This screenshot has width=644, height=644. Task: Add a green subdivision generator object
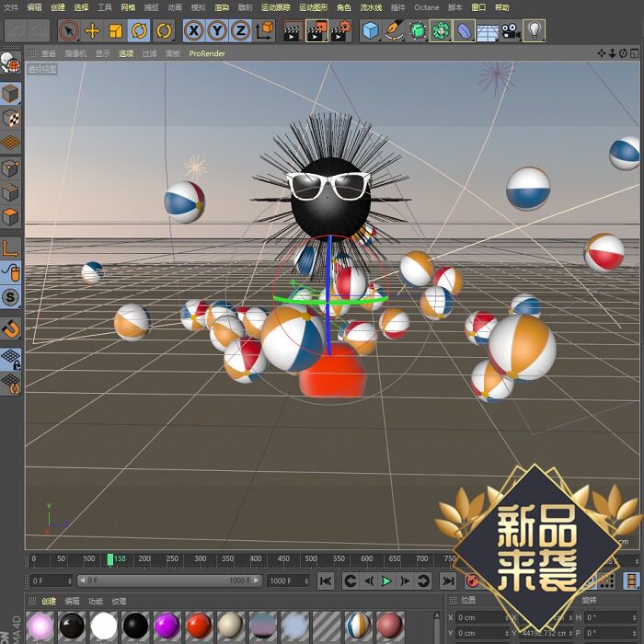(418, 30)
